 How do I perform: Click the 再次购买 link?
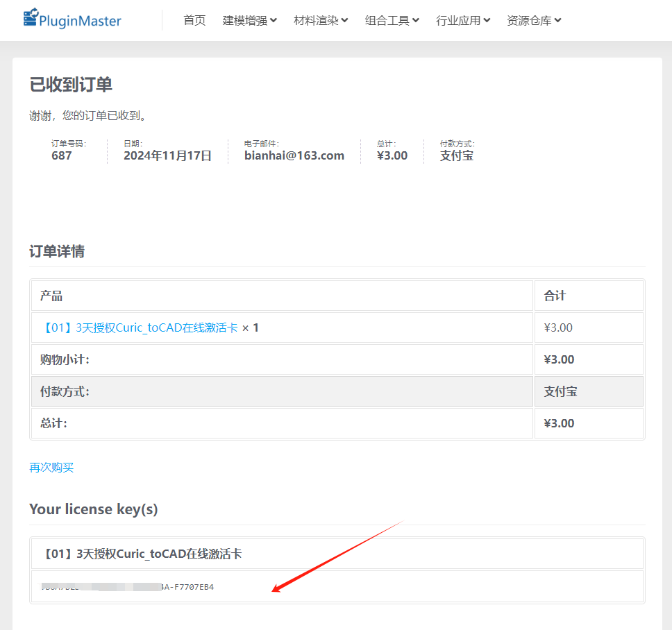[x=51, y=467]
